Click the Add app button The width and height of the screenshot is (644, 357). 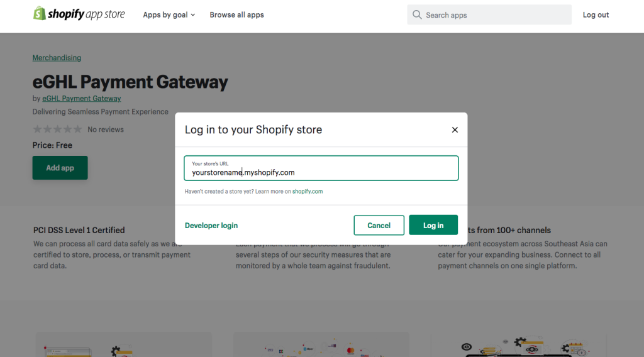(x=60, y=167)
